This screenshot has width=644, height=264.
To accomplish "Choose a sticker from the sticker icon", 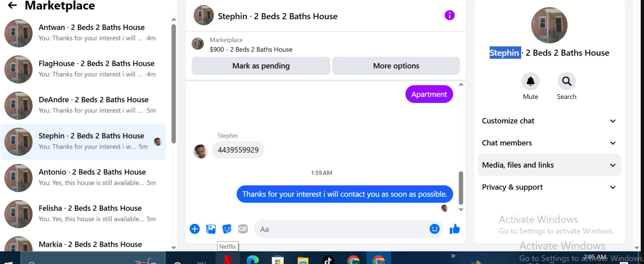I will pos(227,229).
